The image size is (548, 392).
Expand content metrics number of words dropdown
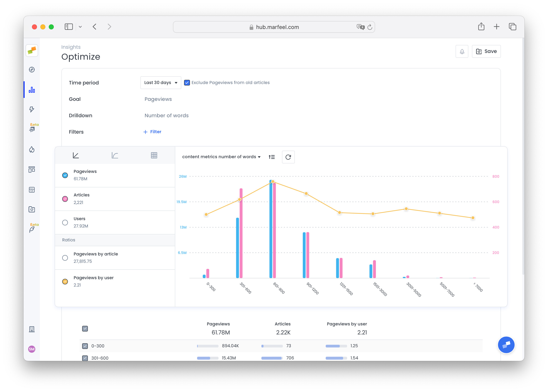221,157
